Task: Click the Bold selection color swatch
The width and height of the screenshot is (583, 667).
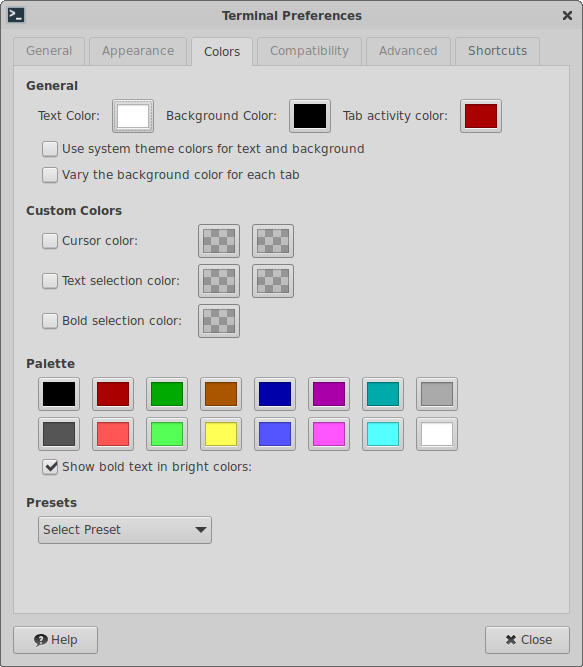Action: [219, 321]
